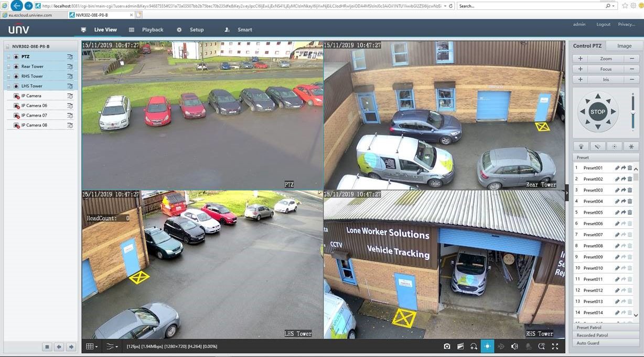This screenshot has width=644, height=357.
Task: Delete Preset002 using the trash icon
Action: point(630,179)
